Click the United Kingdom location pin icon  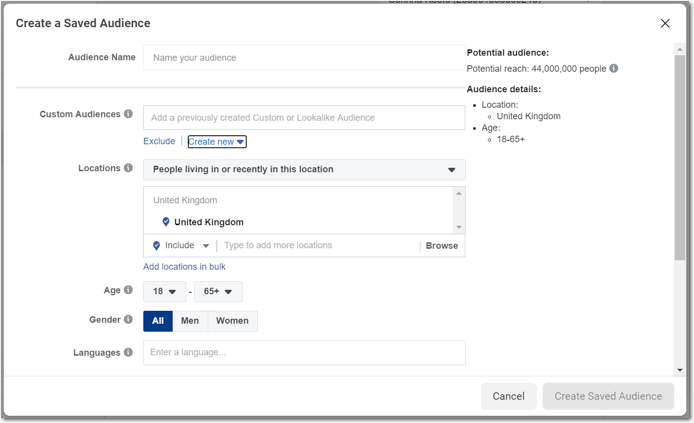tap(166, 222)
